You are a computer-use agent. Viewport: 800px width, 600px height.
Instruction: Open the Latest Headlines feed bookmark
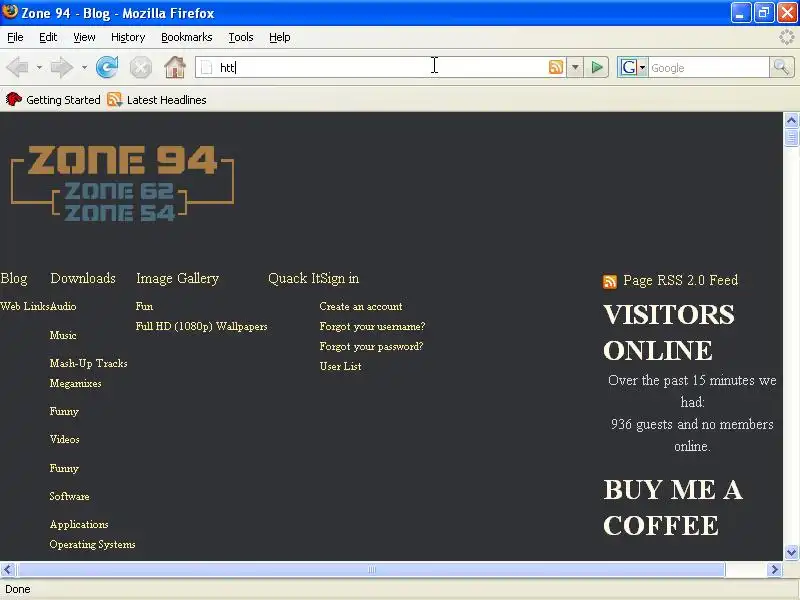point(157,100)
